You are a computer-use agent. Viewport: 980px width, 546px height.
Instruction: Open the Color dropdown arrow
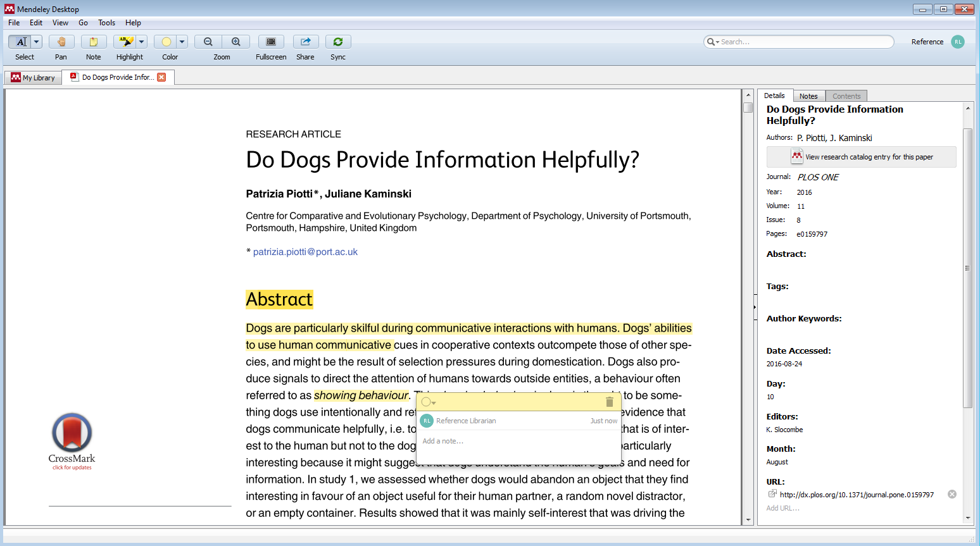tap(182, 42)
